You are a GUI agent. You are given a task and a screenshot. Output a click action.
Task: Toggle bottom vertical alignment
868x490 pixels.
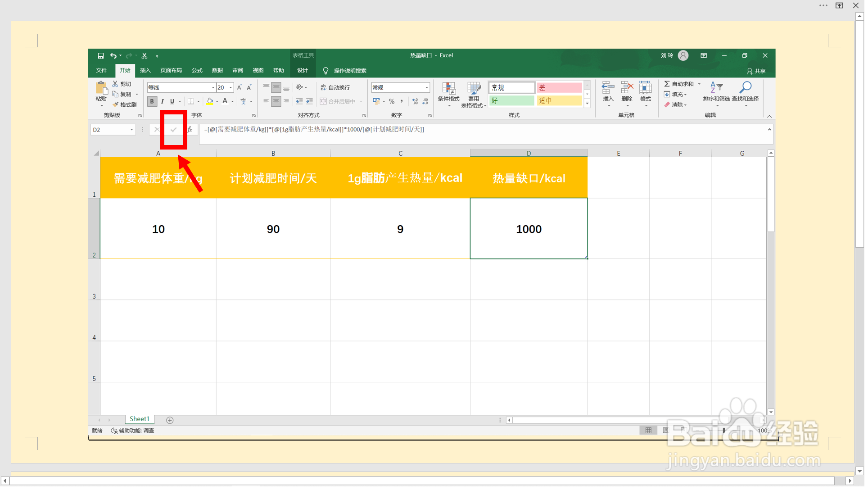tap(286, 87)
